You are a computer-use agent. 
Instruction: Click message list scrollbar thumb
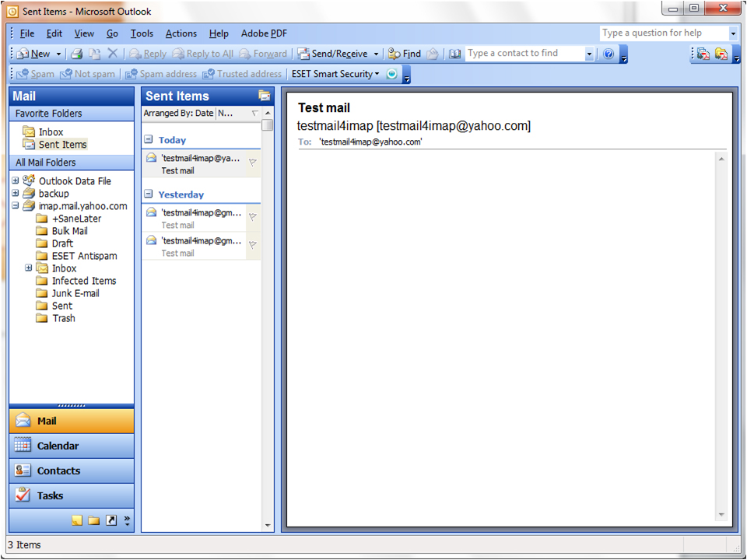(x=267, y=124)
